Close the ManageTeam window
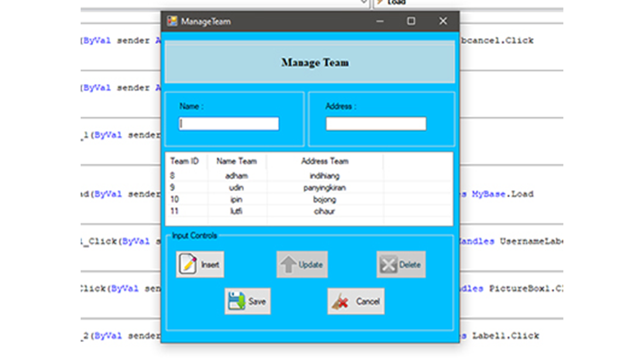Viewport: 644px width, 362px height. pos(443,21)
